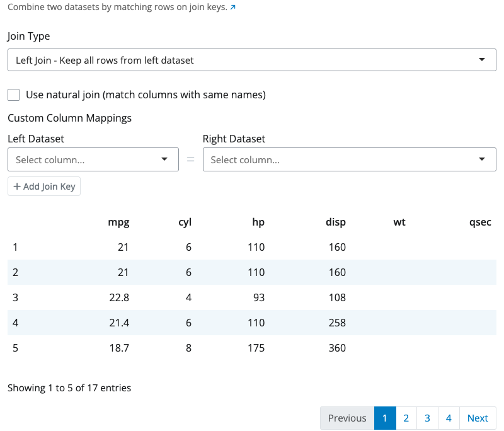Sort table by mpg column header
504x431 pixels.
pyautogui.click(x=118, y=222)
